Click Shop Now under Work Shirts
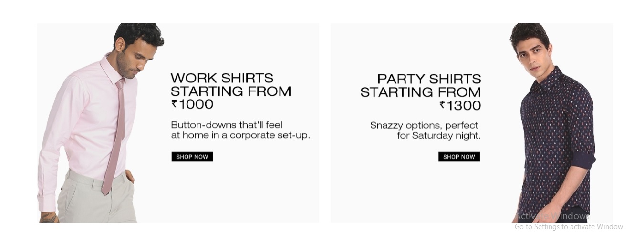644x252 pixels. coord(192,157)
